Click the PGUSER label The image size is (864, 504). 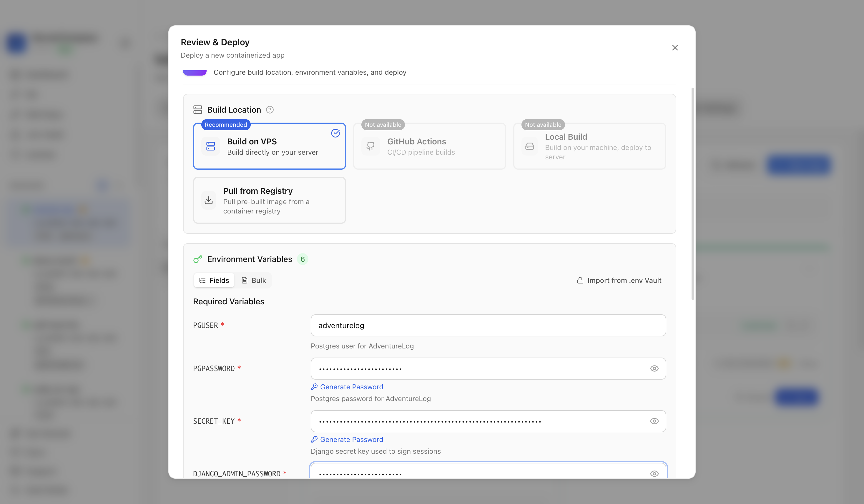pyautogui.click(x=205, y=326)
